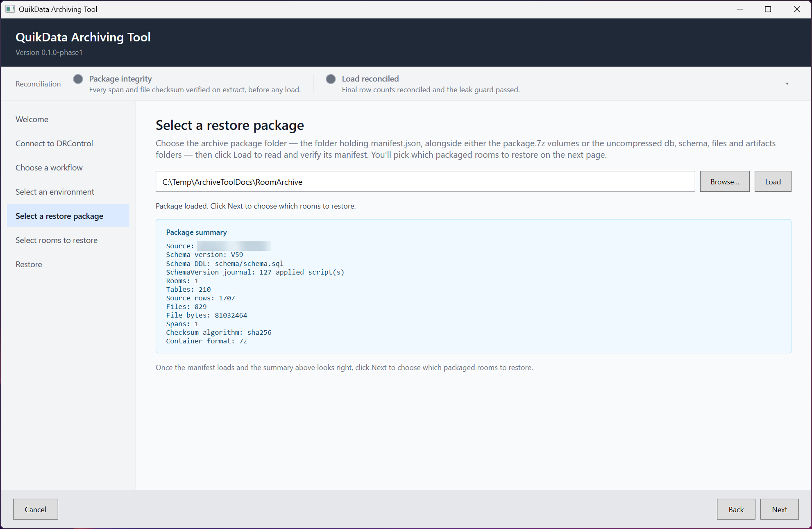
Task: Open the Connect to DRControl step
Action: coord(68,143)
